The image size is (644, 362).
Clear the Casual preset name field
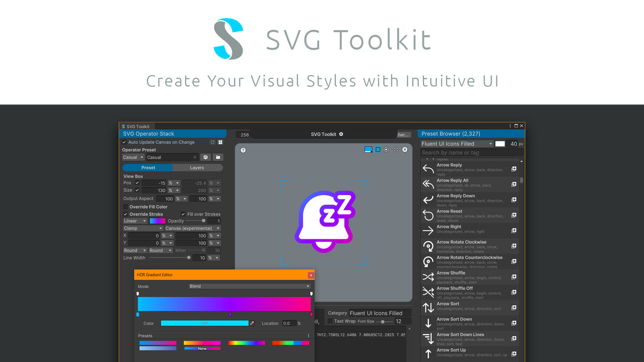[x=195, y=157]
